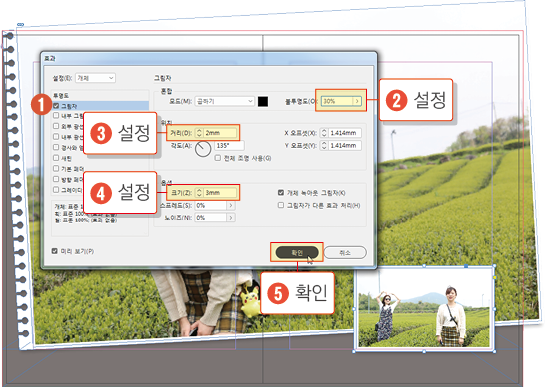Enable the 경사와 엠보스 checkbox
Image resolution: width=545 pixels, height=387 pixels.
pyautogui.click(x=56, y=147)
